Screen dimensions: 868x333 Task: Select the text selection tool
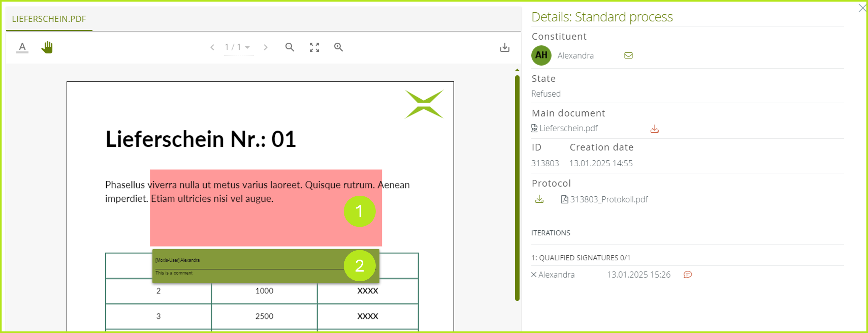click(22, 47)
